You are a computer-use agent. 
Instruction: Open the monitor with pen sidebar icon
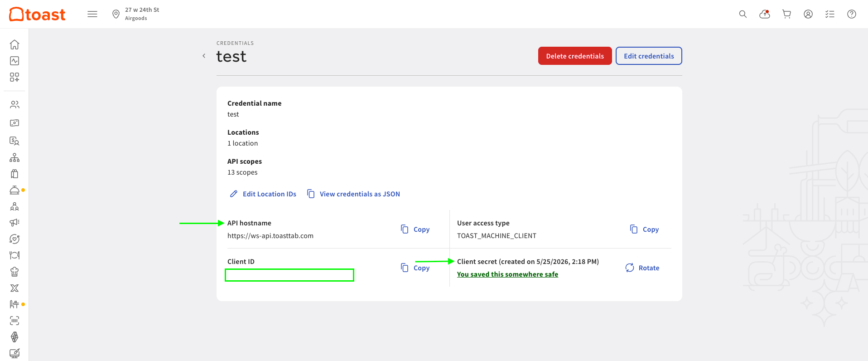(x=14, y=353)
